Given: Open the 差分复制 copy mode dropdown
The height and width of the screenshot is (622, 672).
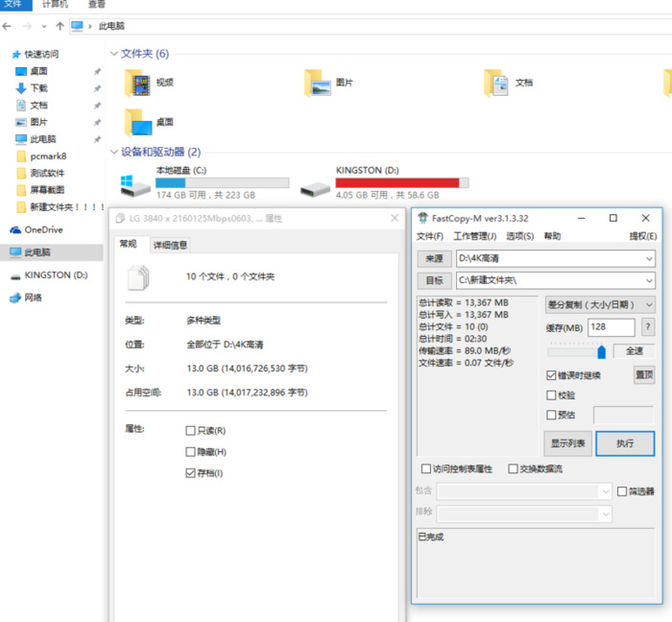Looking at the screenshot, I should tap(649, 304).
